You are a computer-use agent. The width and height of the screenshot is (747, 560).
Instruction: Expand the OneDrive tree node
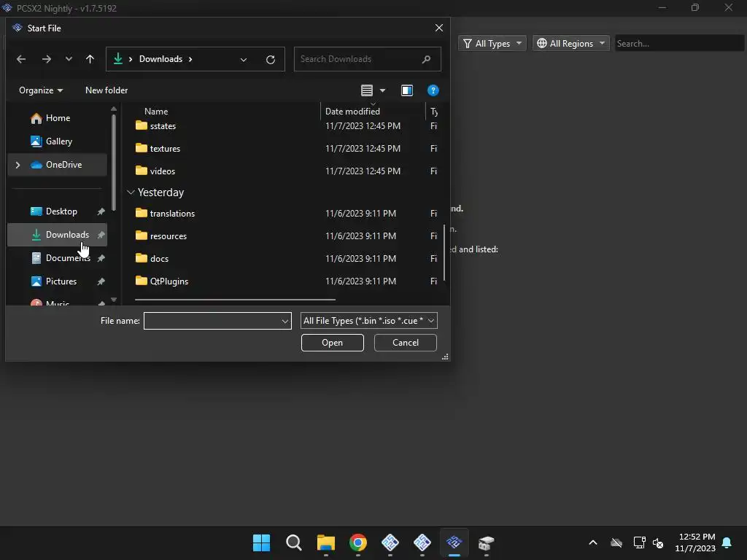click(x=18, y=165)
